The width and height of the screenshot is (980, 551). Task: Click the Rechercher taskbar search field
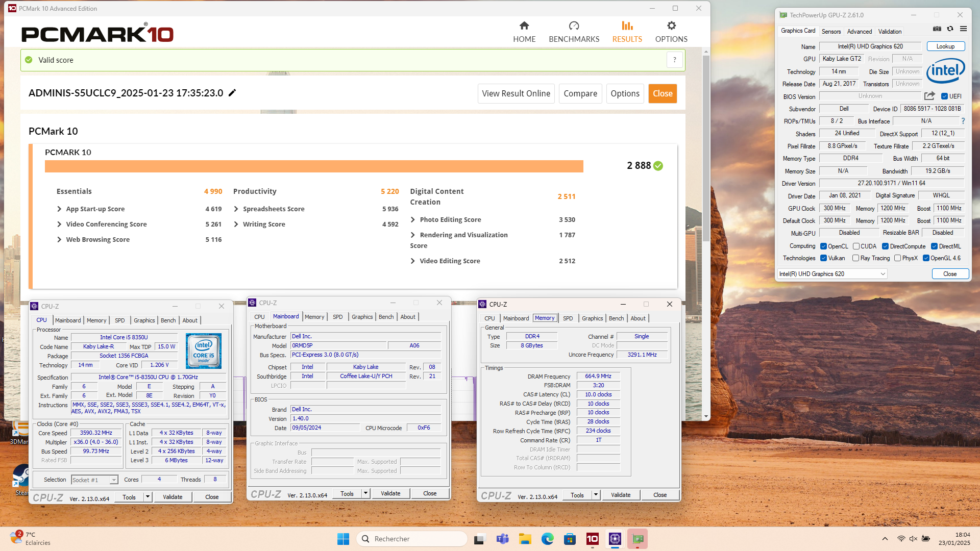(412, 539)
